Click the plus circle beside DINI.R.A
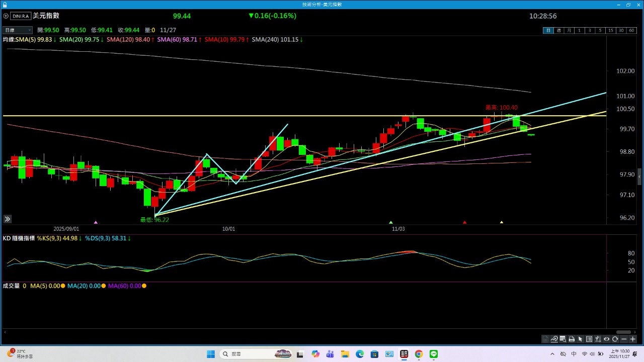This screenshot has height=362, width=644. pyautogui.click(x=6, y=16)
